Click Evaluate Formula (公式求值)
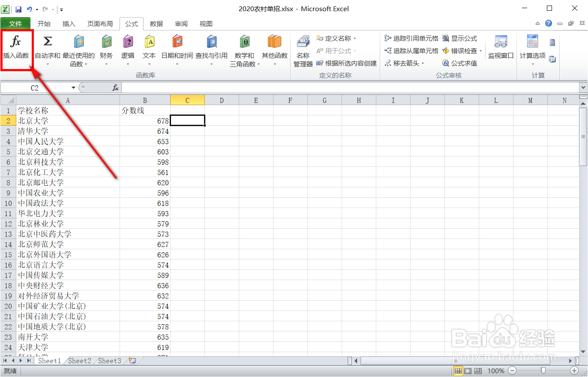This screenshot has height=377, width=588. 459,63
